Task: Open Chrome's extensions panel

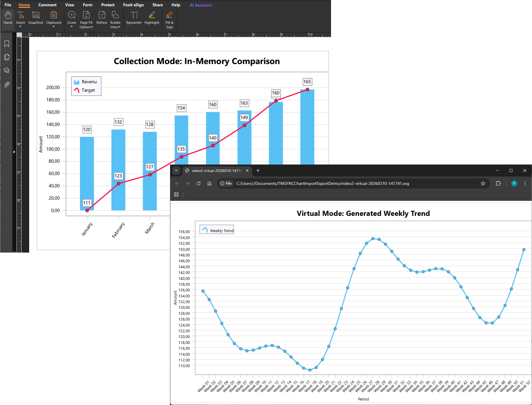Action: (x=498, y=183)
